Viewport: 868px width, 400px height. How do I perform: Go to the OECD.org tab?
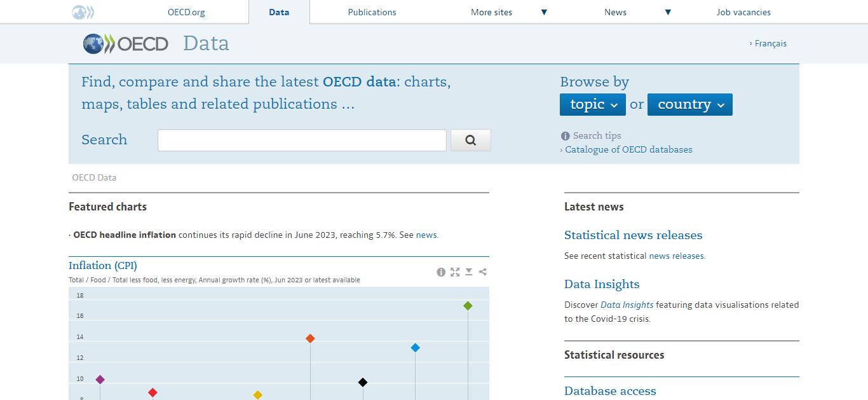click(186, 12)
